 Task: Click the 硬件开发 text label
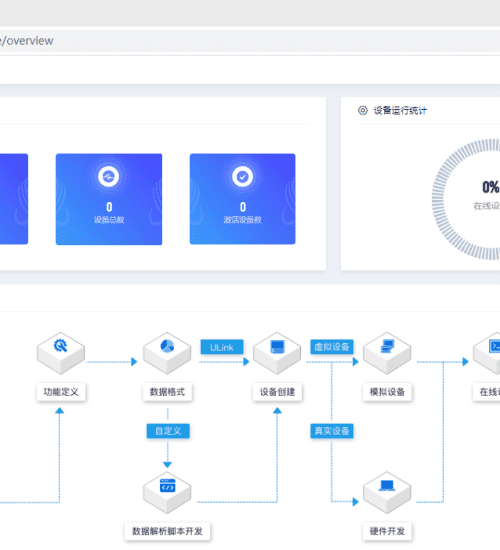(387, 531)
